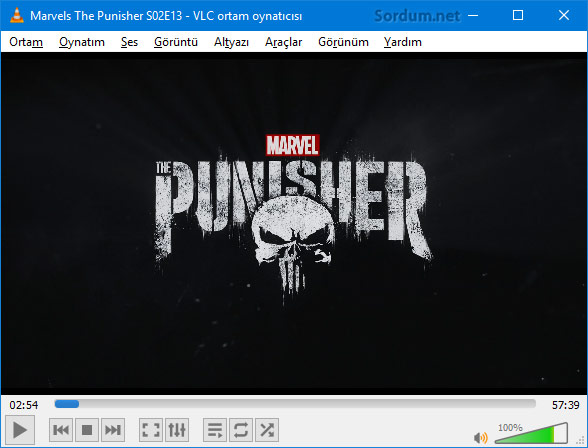Maximize the VLC window

(518, 15)
